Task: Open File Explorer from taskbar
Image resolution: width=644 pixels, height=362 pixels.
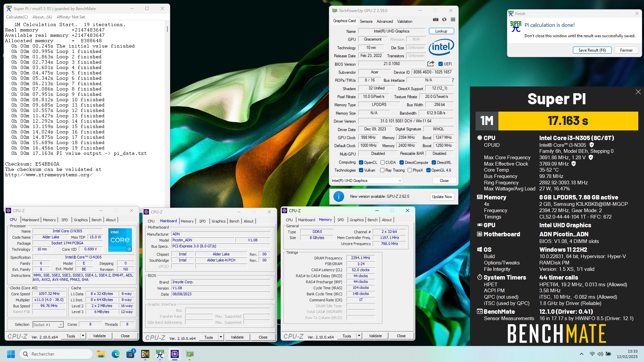Action: (x=101, y=354)
